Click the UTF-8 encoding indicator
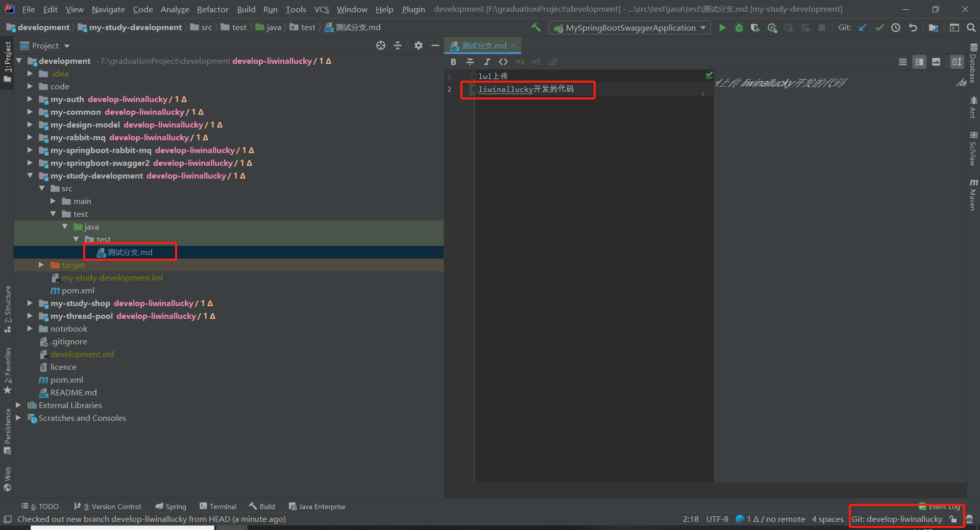 coord(717,519)
